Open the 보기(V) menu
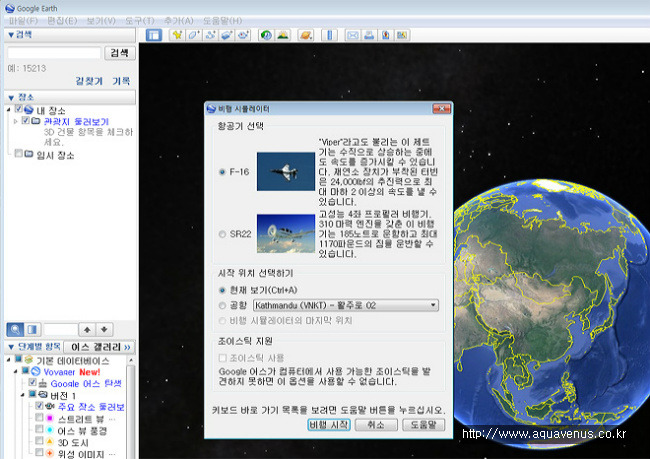The height and width of the screenshot is (459, 650). pos(101,21)
